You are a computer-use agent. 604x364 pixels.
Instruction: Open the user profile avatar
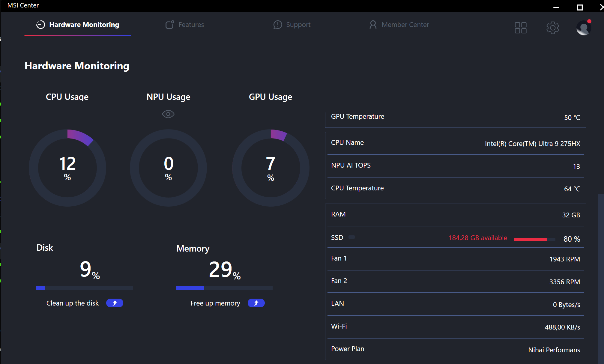[x=584, y=28]
